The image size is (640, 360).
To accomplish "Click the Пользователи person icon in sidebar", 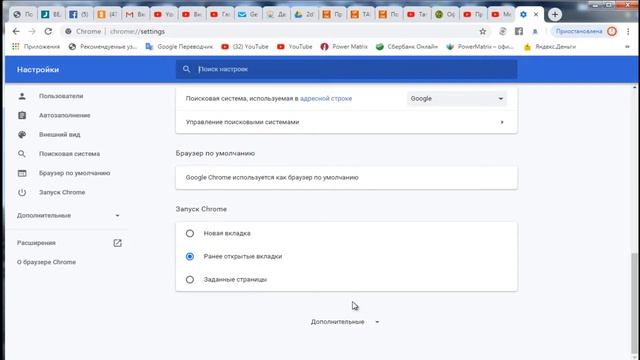I will tap(22, 96).
